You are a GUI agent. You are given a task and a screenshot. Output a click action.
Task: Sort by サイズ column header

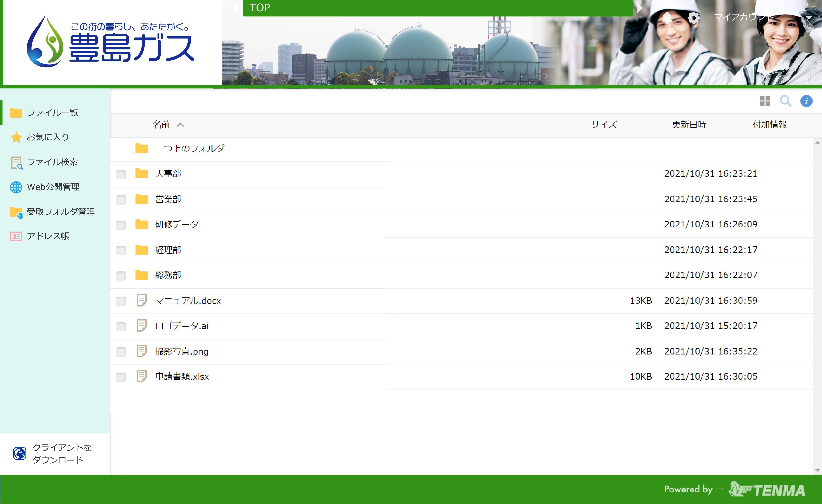pos(604,125)
